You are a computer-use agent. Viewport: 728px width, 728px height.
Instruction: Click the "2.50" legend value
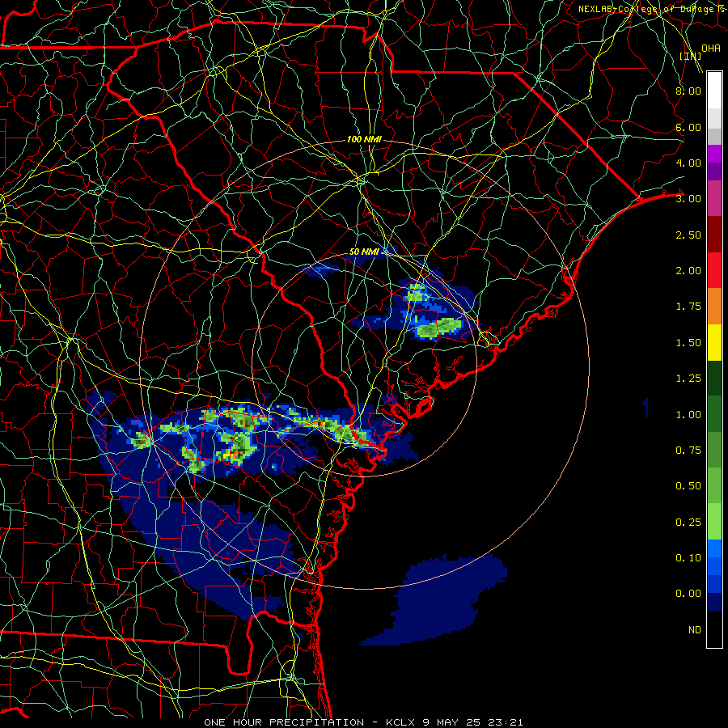[x=688, y=235]
